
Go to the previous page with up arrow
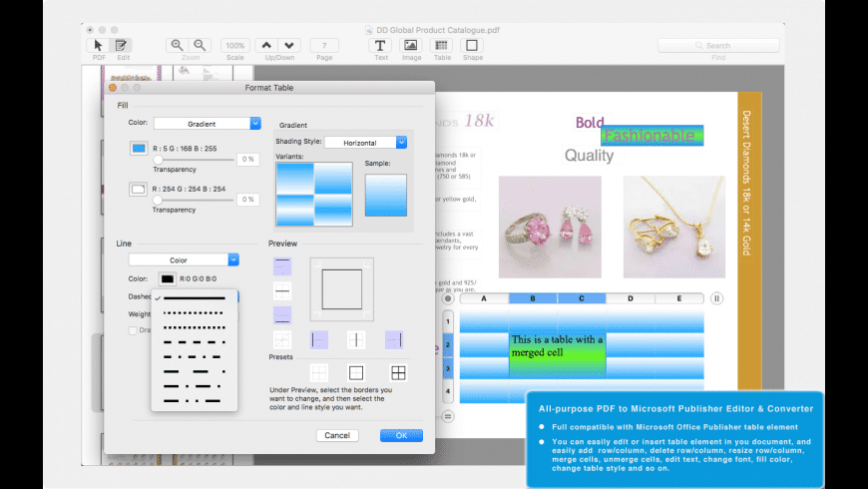pos(265,45)
